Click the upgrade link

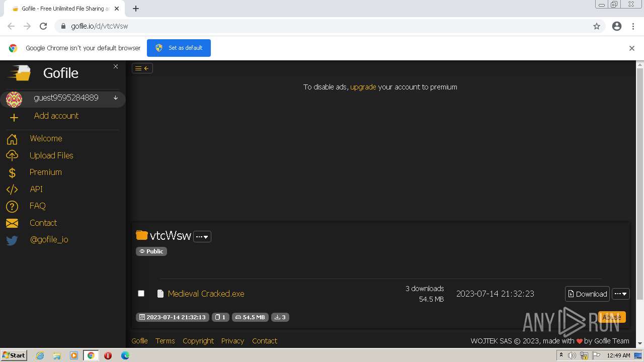pos(363,87)
